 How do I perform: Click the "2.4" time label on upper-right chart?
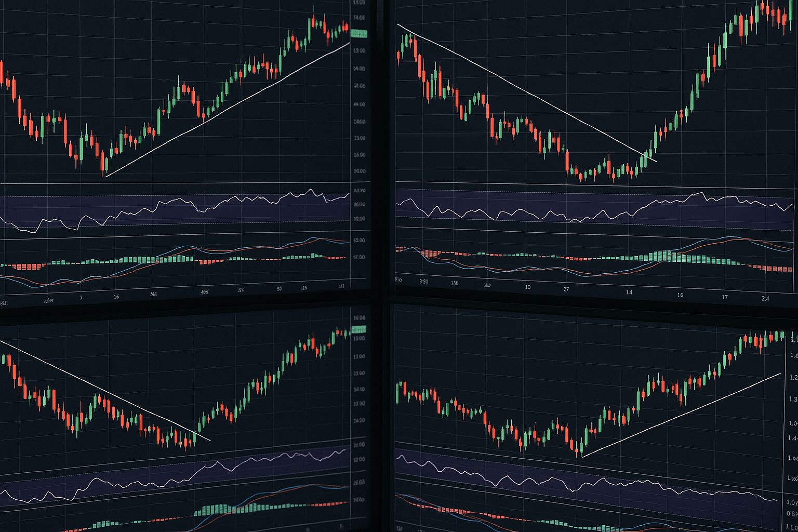point(765,299)
